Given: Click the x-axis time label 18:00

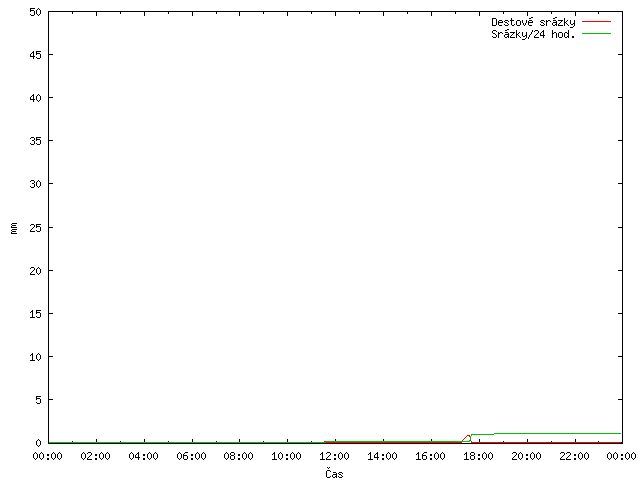Looking at the screenshot, I should tap(478, 456).
